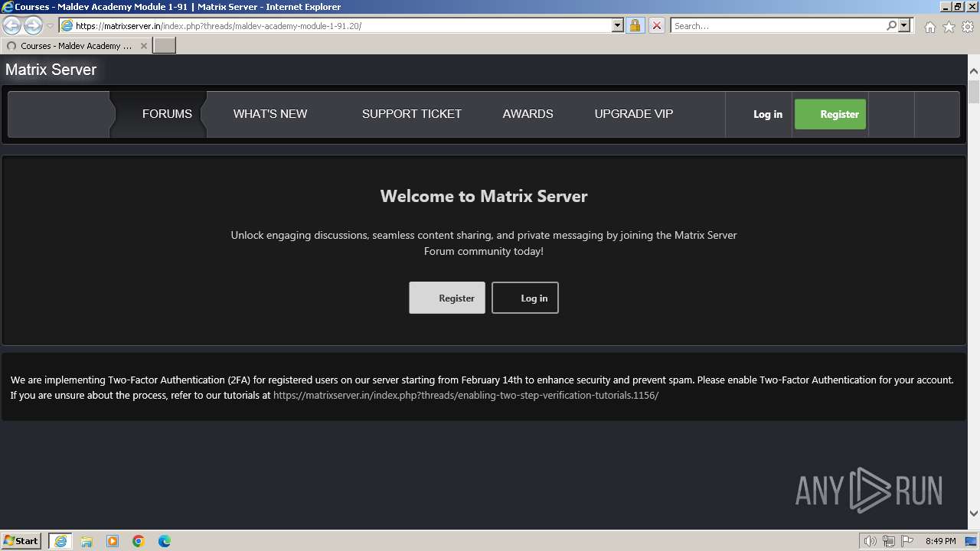Open the two-step verification tutorials link
This screenshot has height=551, width=980.
[465, 396]
